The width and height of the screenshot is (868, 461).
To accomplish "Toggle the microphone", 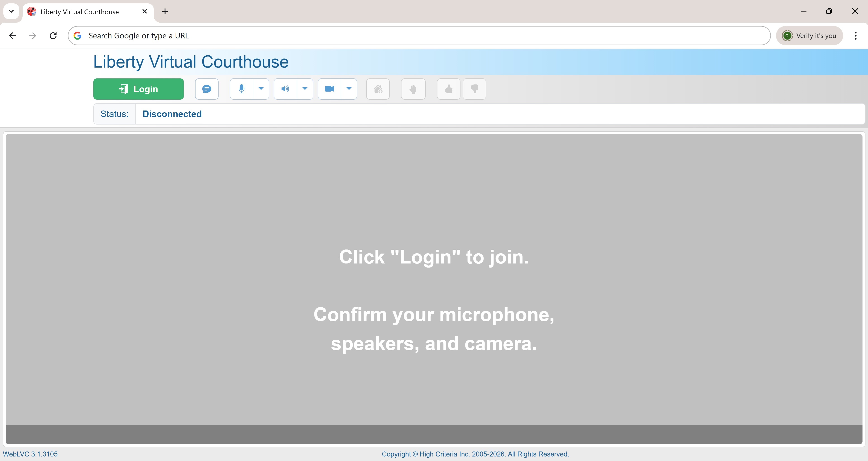I will point(241,89).
